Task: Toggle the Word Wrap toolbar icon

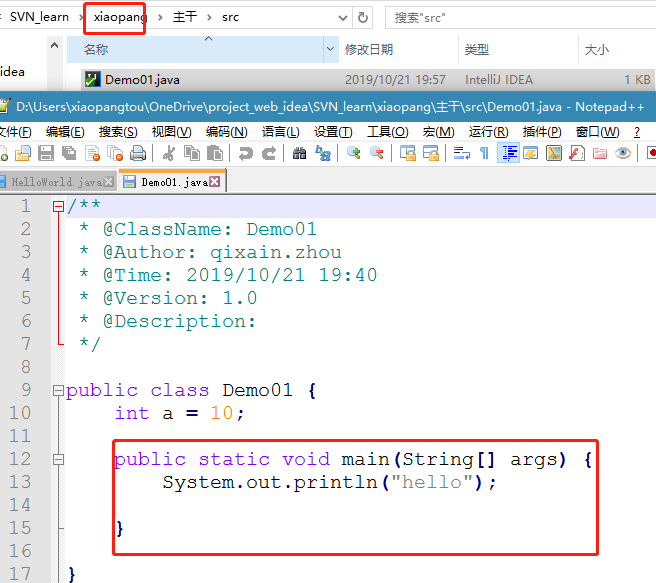Action: (461, 153)
